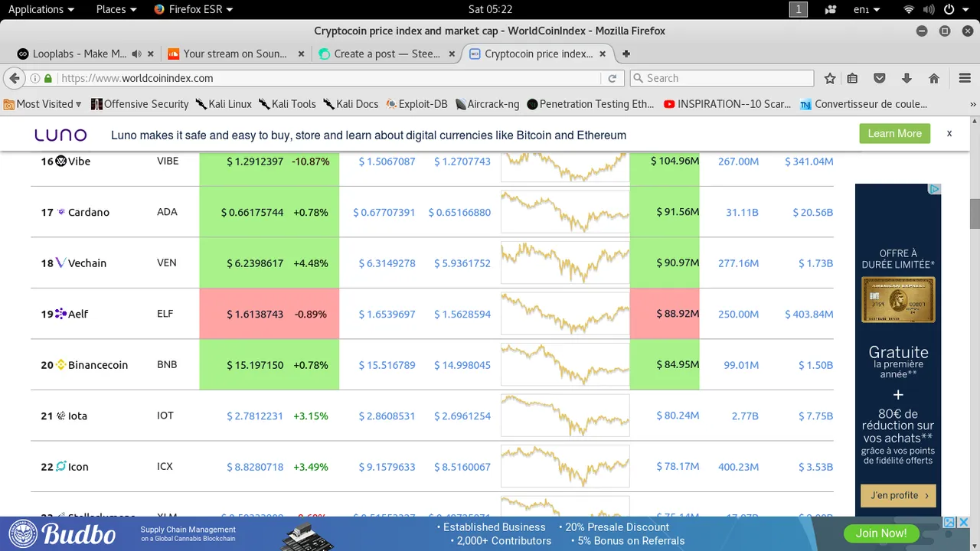Click the Pocket save icon

[x=880, y=78]
